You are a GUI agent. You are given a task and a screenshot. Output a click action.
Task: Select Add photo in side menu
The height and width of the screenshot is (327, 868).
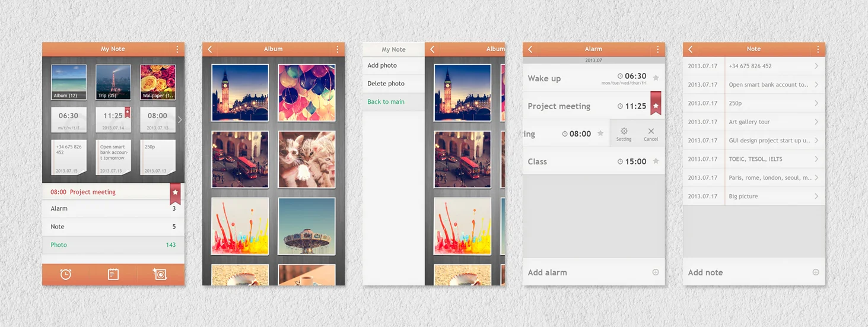coord(393,65)
